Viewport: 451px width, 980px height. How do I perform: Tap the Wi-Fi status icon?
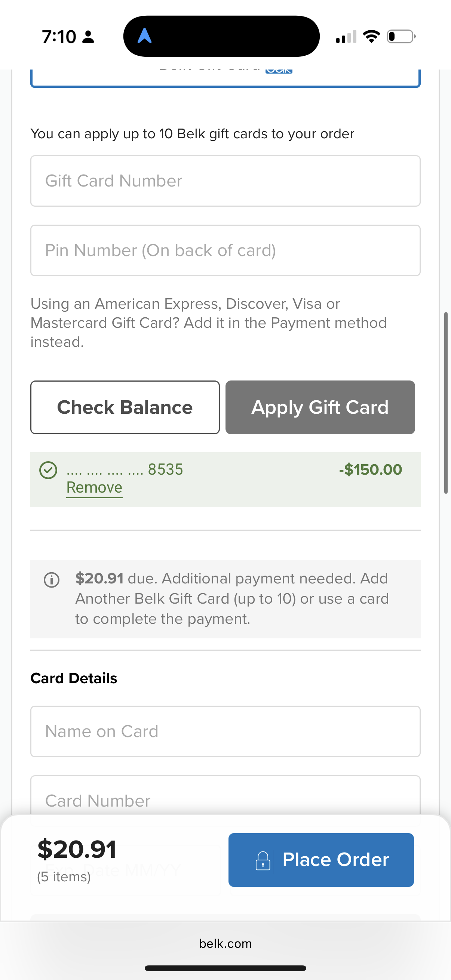[x=371, y=37]
